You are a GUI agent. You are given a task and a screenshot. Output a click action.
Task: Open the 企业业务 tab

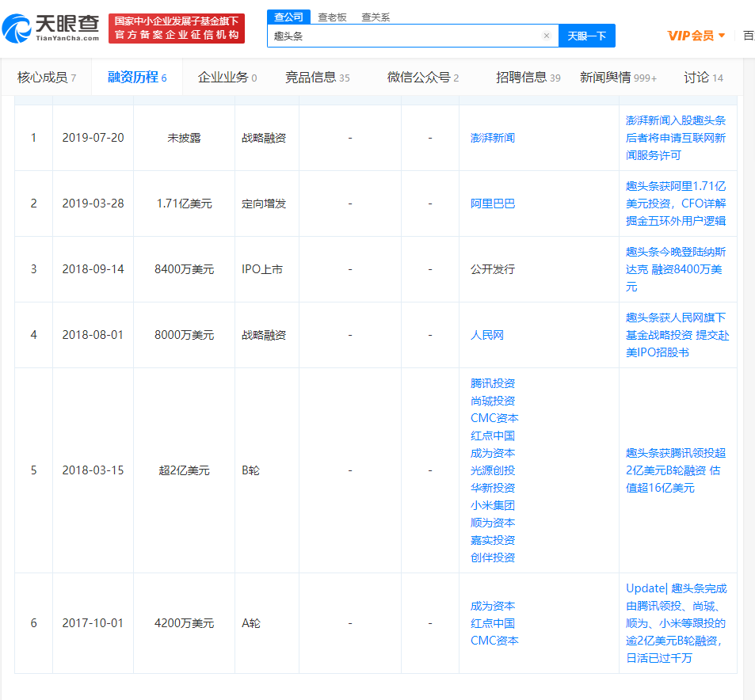(227, 77)
